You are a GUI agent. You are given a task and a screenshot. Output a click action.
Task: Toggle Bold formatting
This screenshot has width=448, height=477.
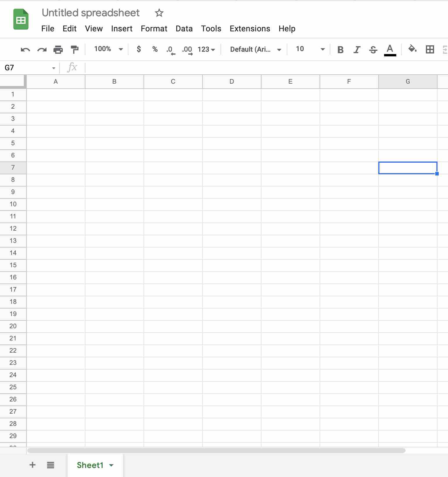pyautogui.click(x=341, y=50)
